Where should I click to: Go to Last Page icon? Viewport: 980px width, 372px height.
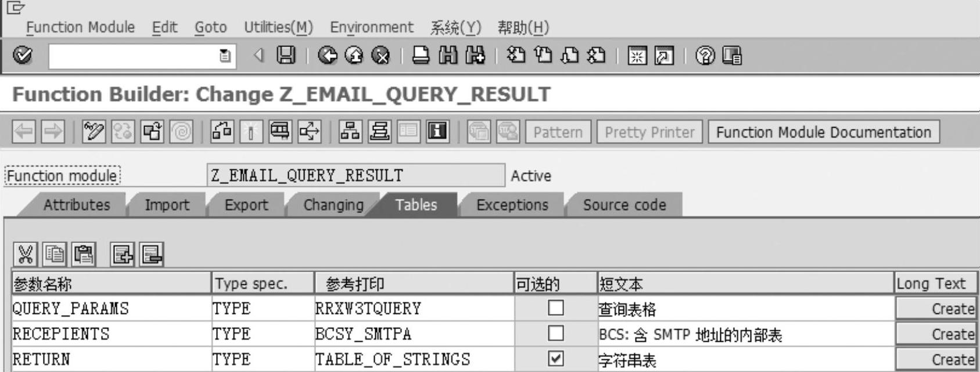tap(596, 56)
